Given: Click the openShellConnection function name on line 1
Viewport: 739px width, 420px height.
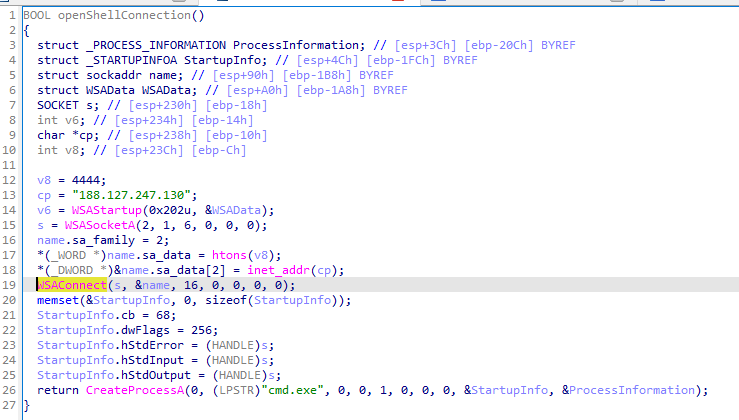Looking at the screenshot, I should click(x=124, y=15).
